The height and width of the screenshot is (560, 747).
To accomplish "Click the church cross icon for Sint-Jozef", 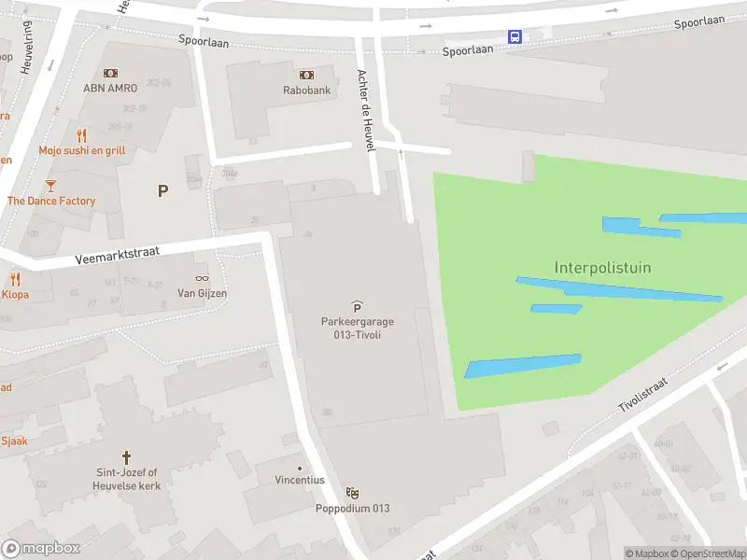I will (126, 457).
